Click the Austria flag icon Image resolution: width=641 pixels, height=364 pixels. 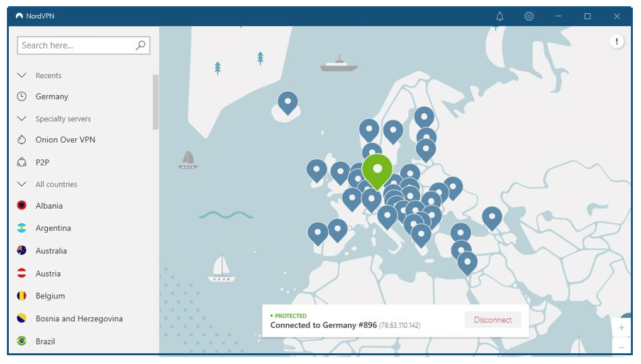[x=21, y=273]
